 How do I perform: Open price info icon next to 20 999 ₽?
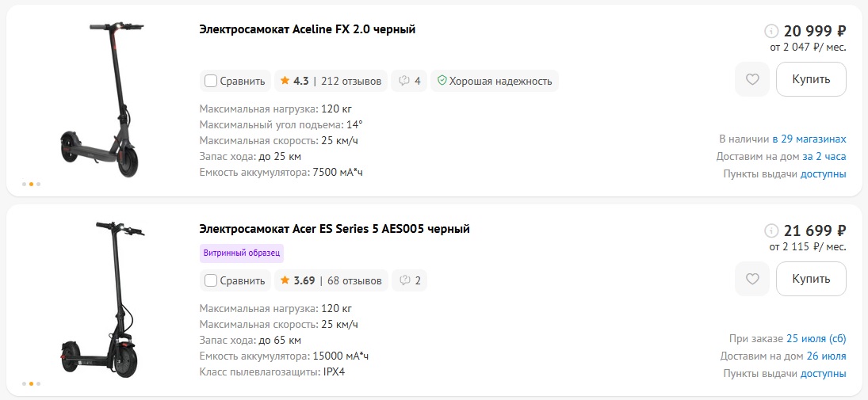point(771,30)
